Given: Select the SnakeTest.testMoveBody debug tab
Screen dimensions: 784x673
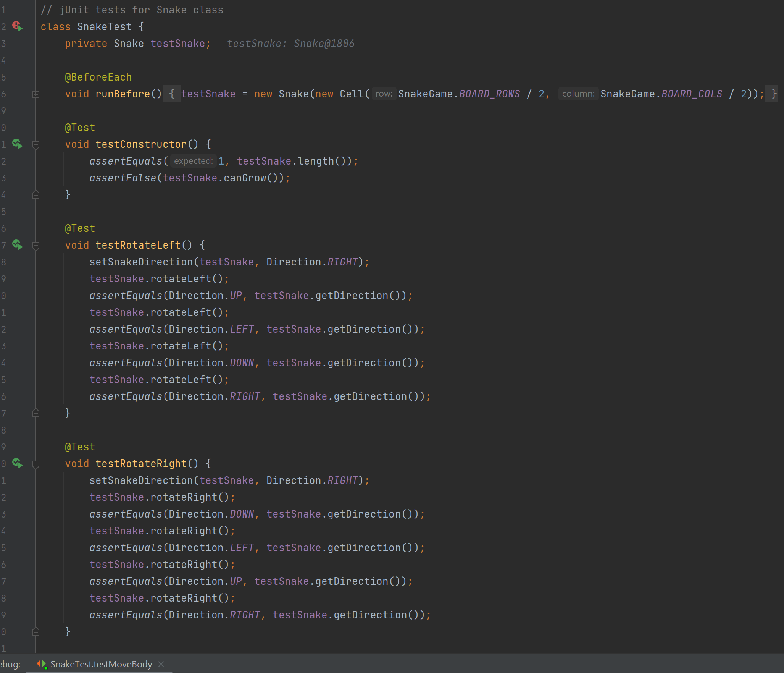Looking at the screenshot, I should tap(101, 664).
